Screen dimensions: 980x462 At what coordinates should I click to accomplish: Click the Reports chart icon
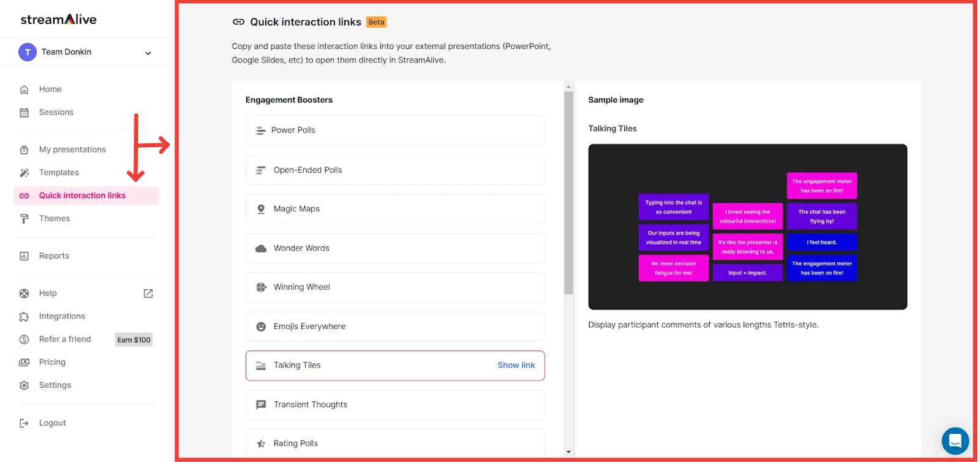tap(24, 256)
